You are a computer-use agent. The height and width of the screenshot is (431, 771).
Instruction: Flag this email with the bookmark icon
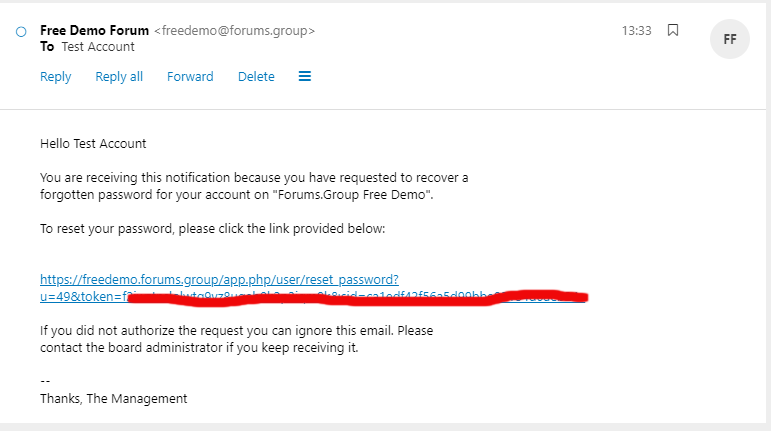pos(673,31)
